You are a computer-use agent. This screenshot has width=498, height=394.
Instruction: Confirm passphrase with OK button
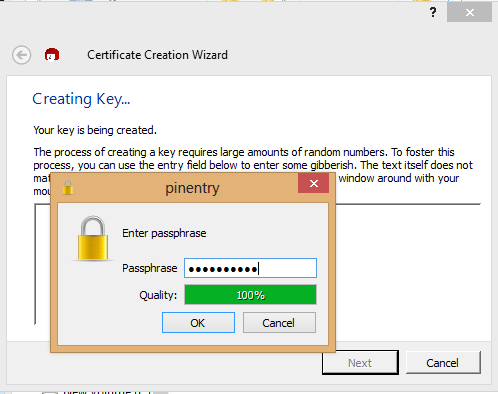[x=198, y=323]
